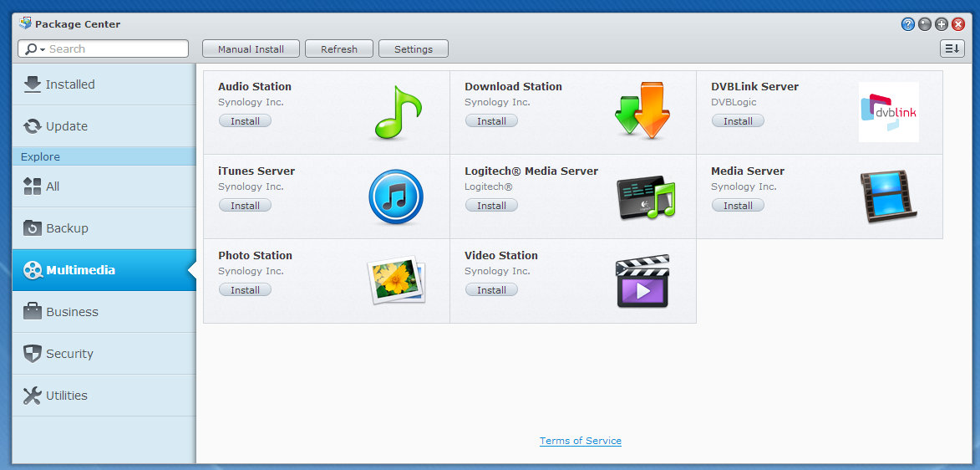This screenshot has height=470, width=980.
Task: Select the Security category
Action: pyautogui.click(x=104, y=354)
